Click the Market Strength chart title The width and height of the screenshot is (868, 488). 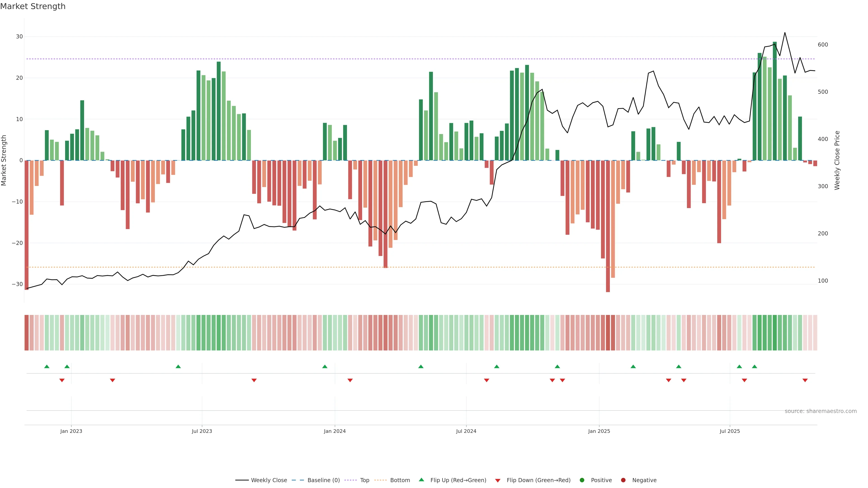pos(33,6)
